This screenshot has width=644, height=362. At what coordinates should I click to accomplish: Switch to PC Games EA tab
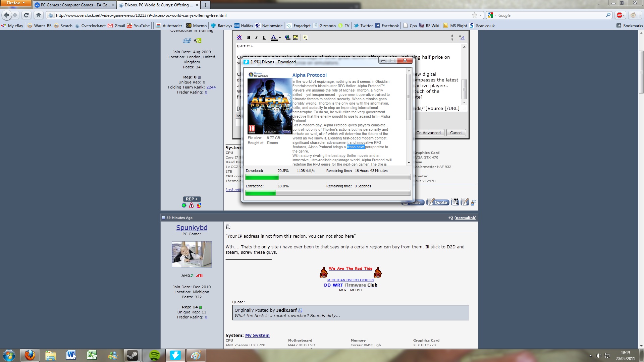pos(75,5)
